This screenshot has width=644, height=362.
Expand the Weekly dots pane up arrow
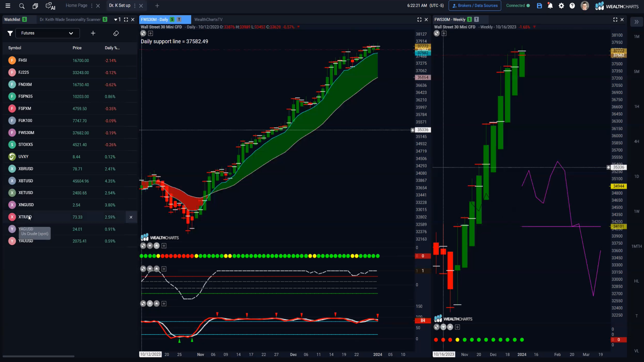[450, 327]
